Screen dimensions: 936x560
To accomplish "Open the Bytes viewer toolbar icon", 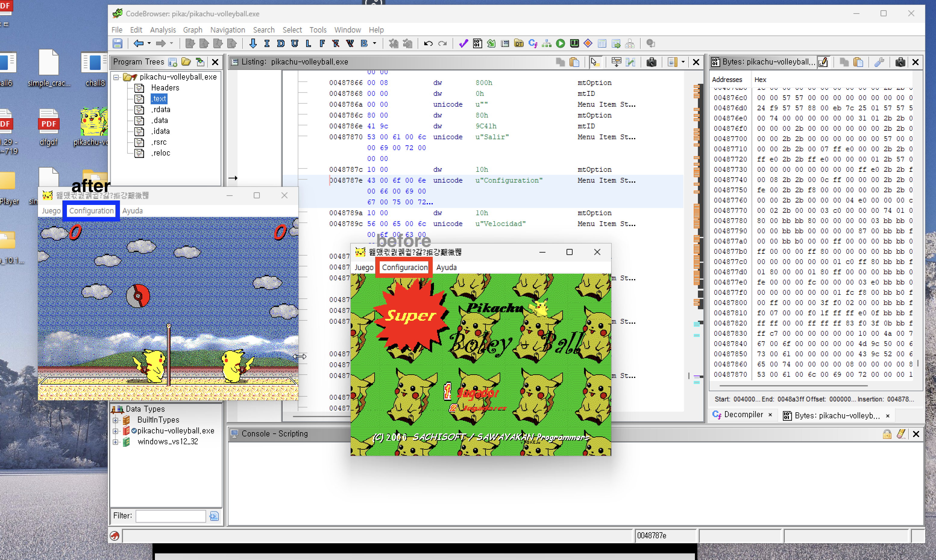I will [x=477, y=44].
